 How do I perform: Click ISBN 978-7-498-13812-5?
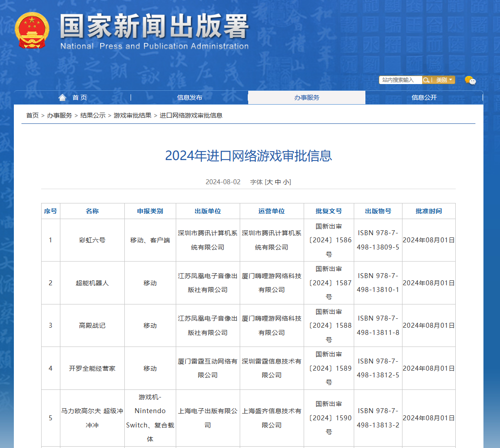(x=378, y=368)
